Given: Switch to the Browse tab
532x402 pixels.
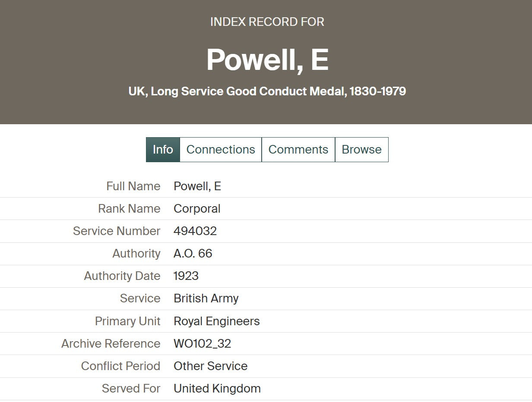Looking at the screenshot, I should coord(362,150).
